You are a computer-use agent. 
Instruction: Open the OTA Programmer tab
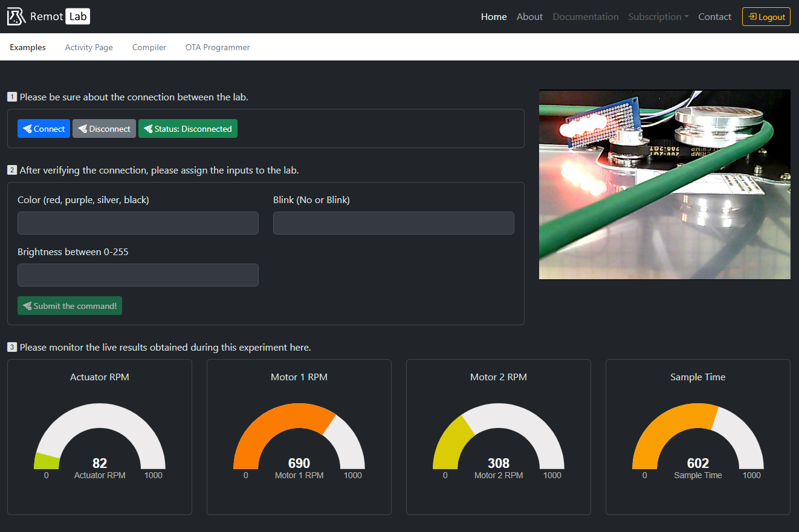coord(218,47)
